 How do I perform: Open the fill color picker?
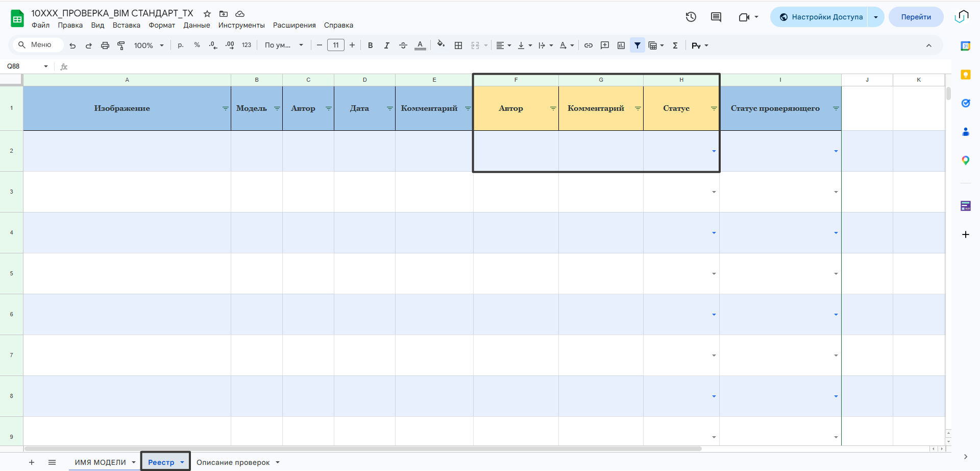point(441,45)
